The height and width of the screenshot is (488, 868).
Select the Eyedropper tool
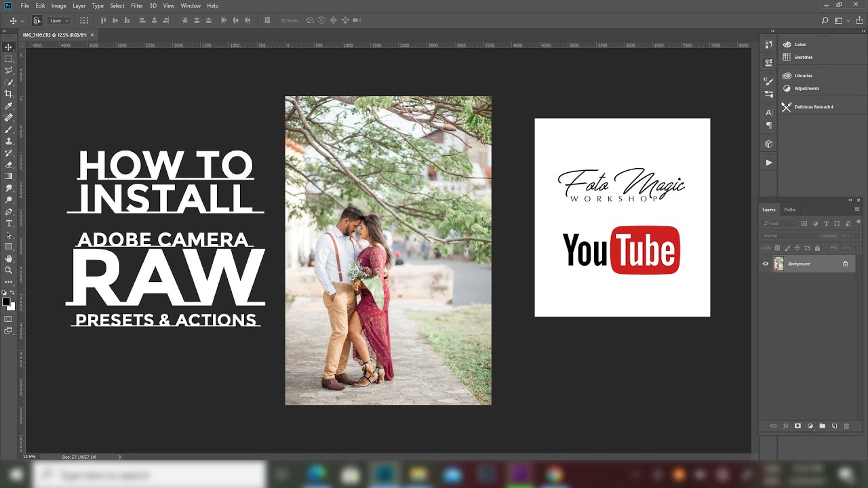tap(9, 105)
